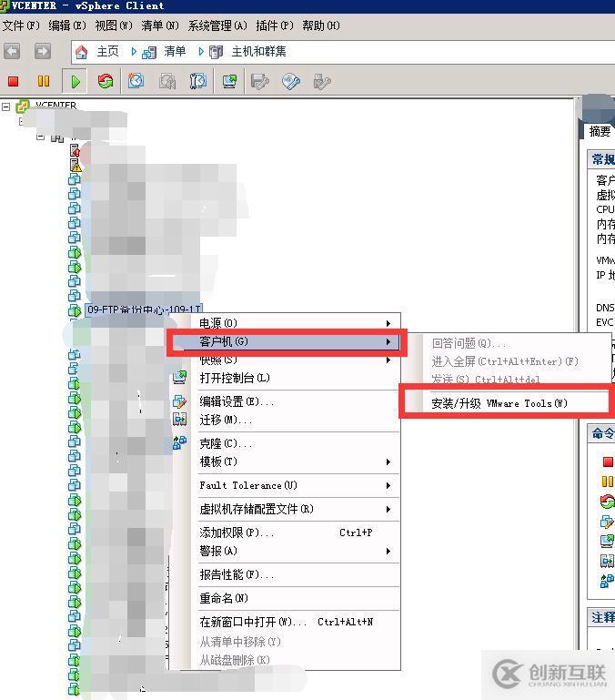This screenshot has width=615, height=700.
Task: Choose 编辑设置(E)... in context menu
Action: [285, 401]
